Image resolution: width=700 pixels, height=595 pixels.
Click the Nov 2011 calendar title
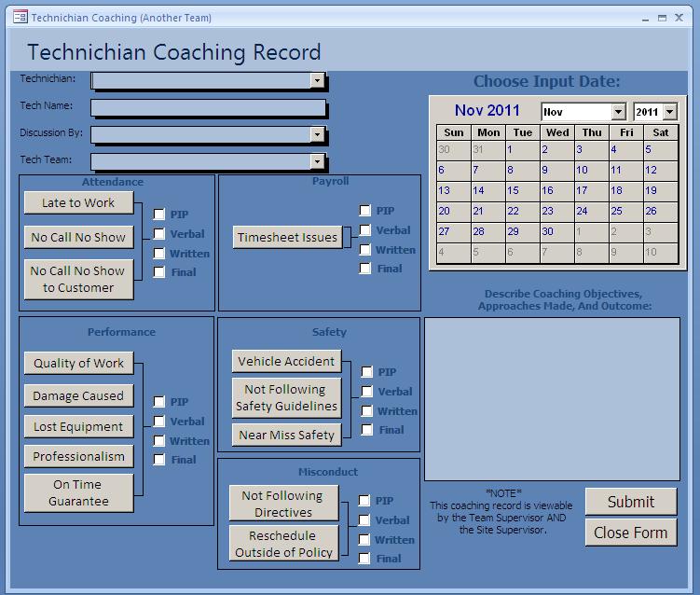(487, 110)
